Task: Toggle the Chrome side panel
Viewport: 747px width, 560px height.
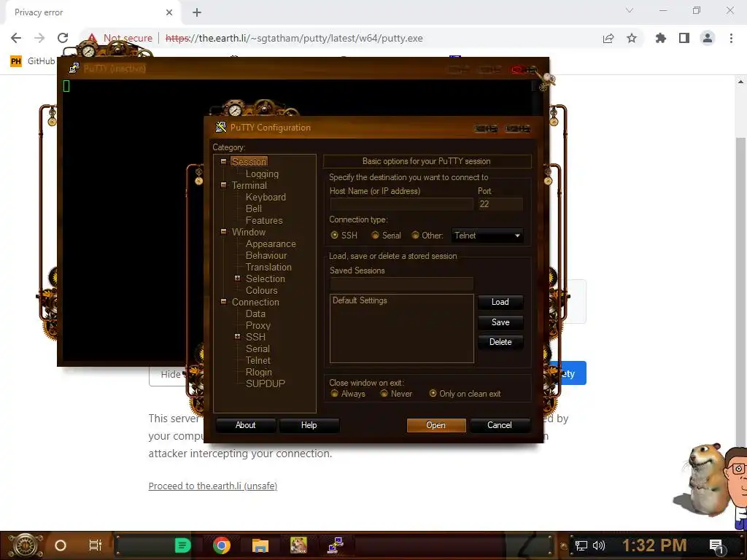Action: click(684, 38)
